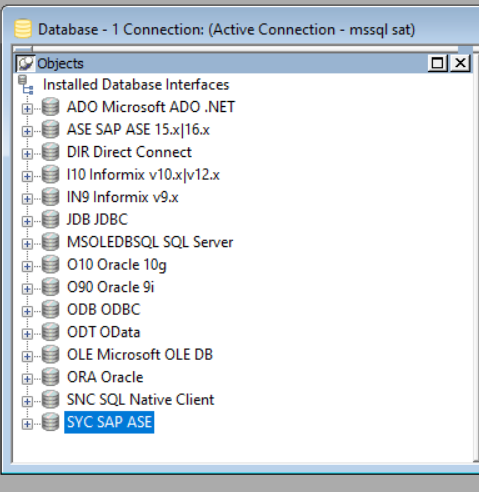Select the highlighted SYC SAP ASE item
This screenshot has height=492, width=479.
point(109,422)
